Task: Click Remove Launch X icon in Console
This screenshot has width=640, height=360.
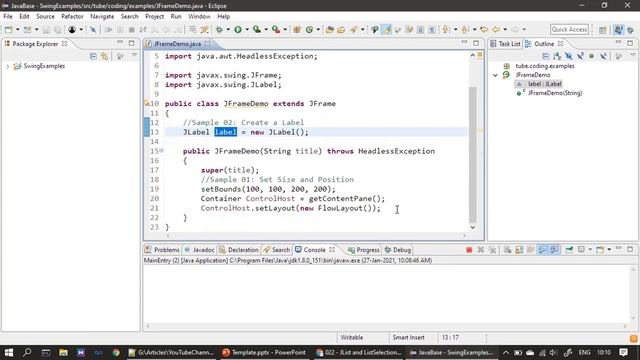Action: click(x=480, y=250)
